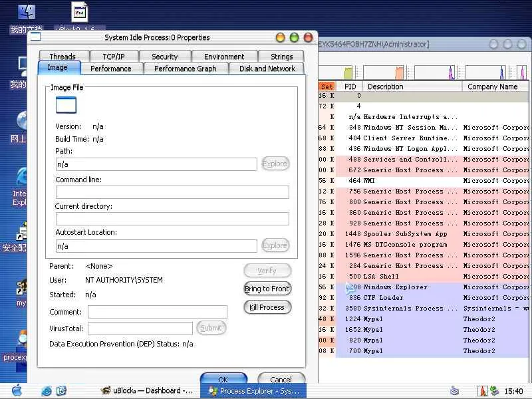Screen dimensions: 532x399
Task: Click the orange commit history graph
Action: click(384, 72)
